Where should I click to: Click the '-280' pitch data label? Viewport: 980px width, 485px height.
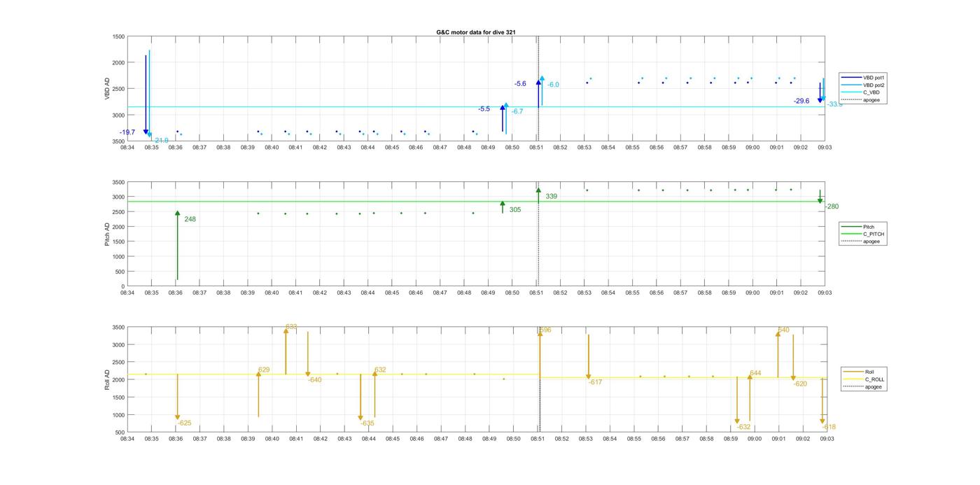tap(832, 206)
